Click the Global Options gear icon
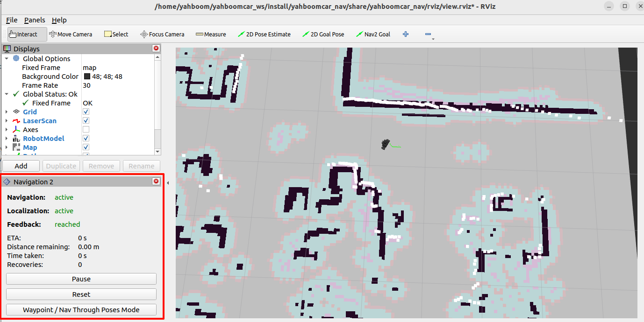This screenshot has height=322, width=644. 16,58
